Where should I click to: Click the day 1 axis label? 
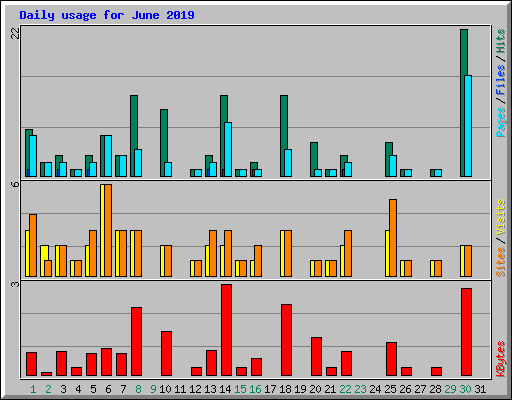coord(33,389)
